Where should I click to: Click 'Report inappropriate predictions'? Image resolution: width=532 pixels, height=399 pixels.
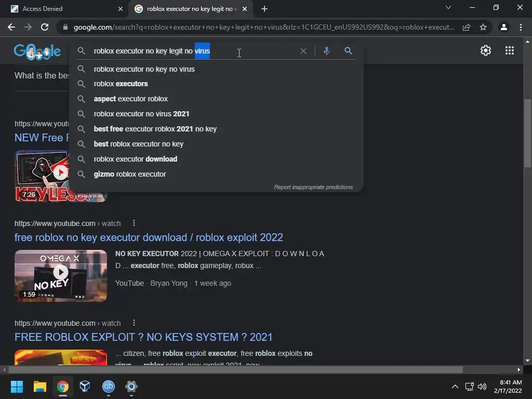(x=313, y=187)
